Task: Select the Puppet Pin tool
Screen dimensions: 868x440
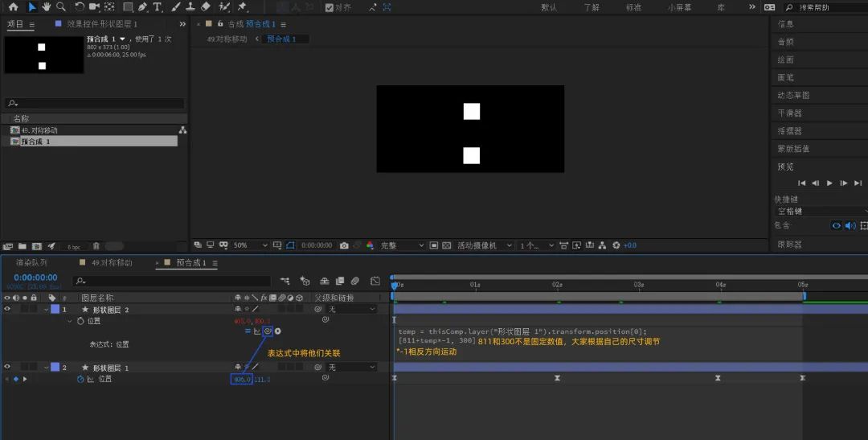Action: click(242, 7)
